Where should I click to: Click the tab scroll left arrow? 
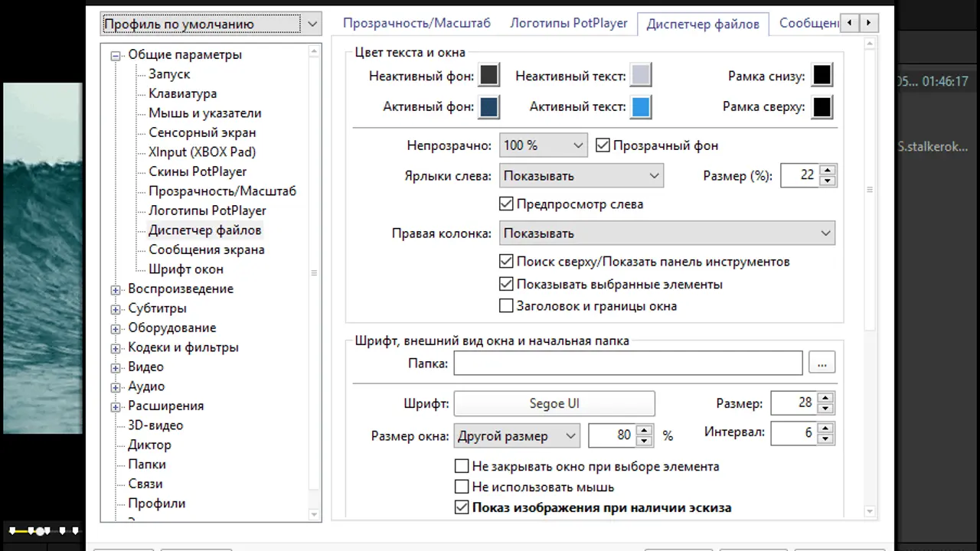850,24
